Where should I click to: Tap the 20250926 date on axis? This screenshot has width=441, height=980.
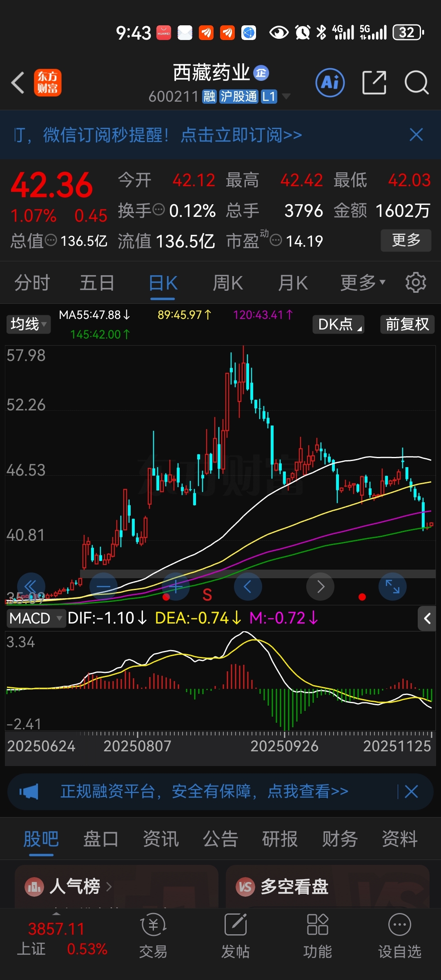284,746
